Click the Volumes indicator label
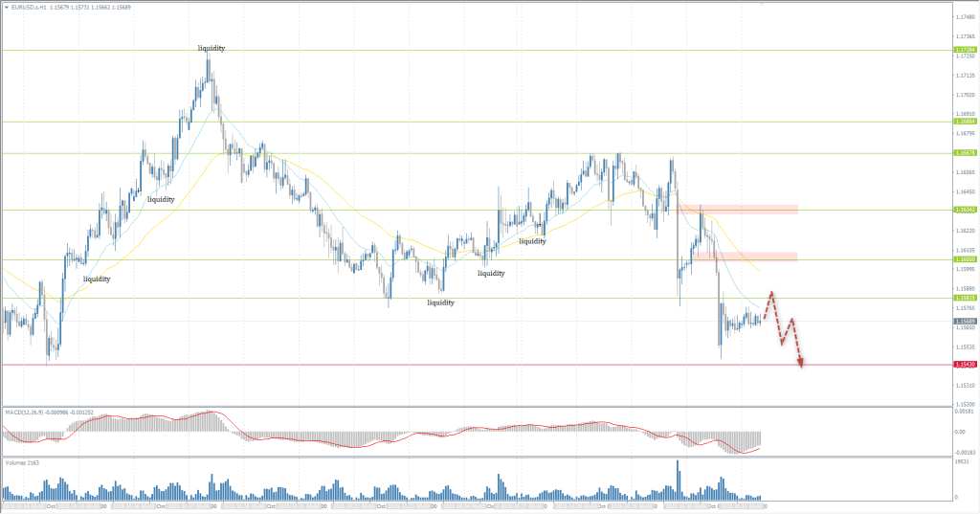 (x=23, y=462)
